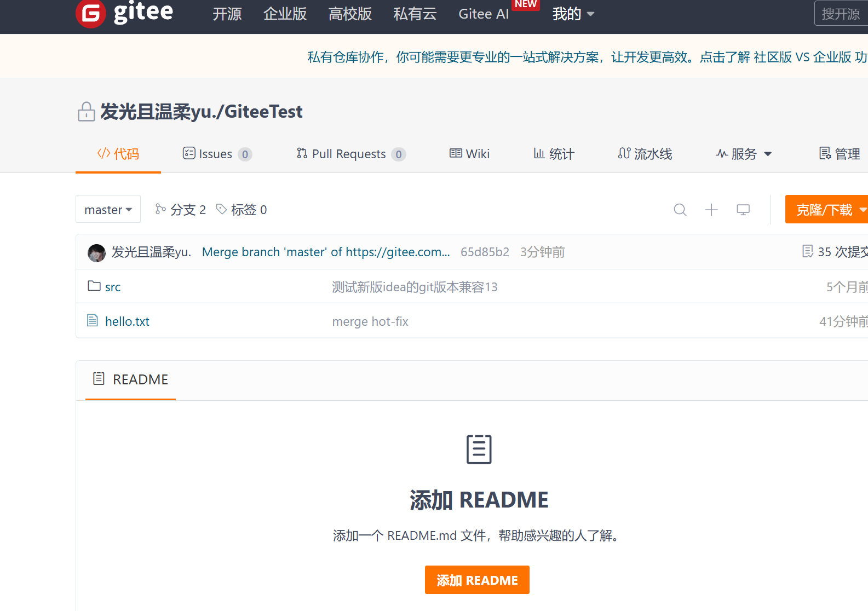
Task: Go to 企业版 in top navigation
Action: coord(285,14)
